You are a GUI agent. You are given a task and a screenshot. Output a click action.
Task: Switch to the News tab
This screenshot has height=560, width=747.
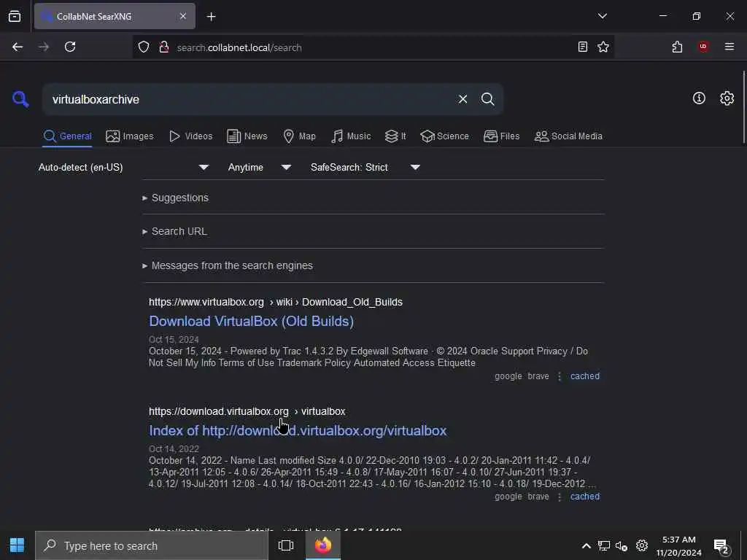click(247, 136)
